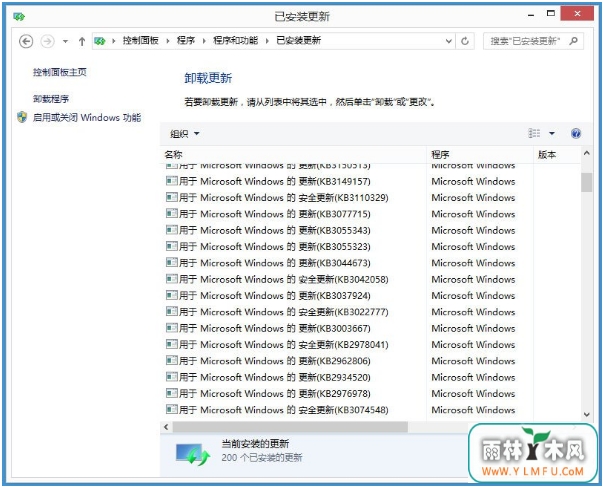Click the icon of KB2978041 update
Image resolution: width=603 pixels, height=488 pixels.
click(172, 344)
